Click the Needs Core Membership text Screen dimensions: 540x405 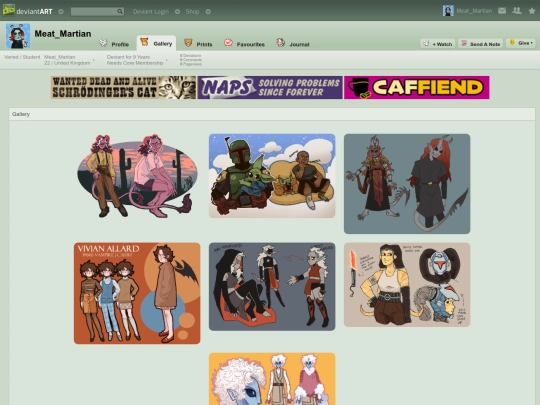135,63
